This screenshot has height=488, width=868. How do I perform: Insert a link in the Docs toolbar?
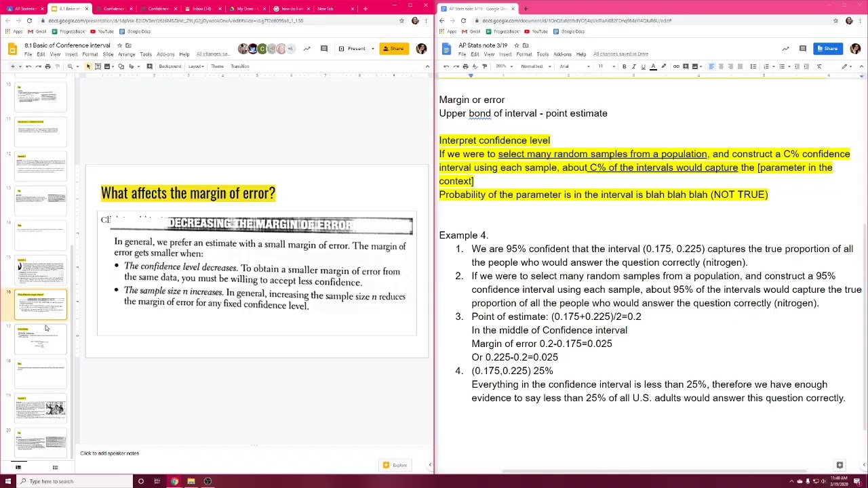(x=676, y=66)
